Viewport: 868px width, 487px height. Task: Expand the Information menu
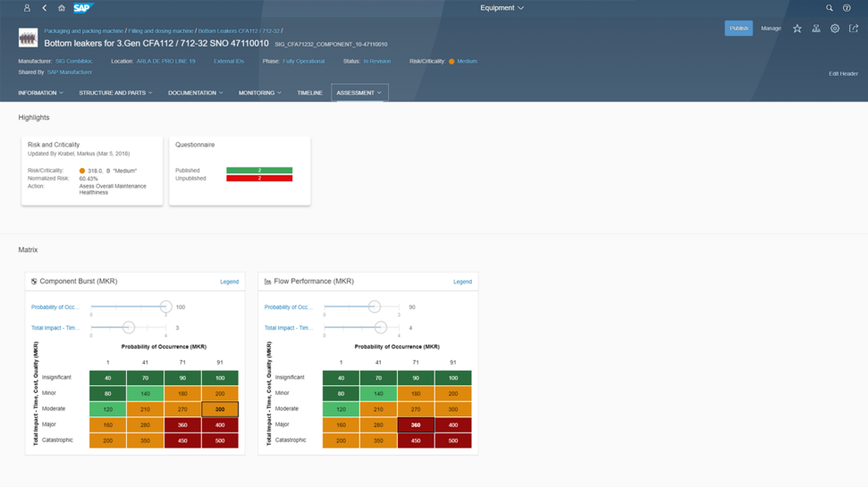pyautogui.click(x=40, y=92)
